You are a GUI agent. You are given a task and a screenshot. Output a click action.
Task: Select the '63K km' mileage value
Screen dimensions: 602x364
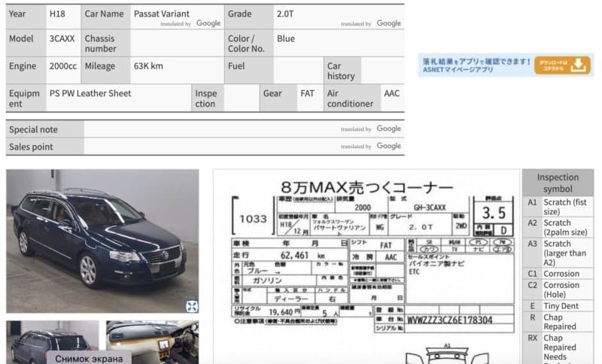(148, 66)
